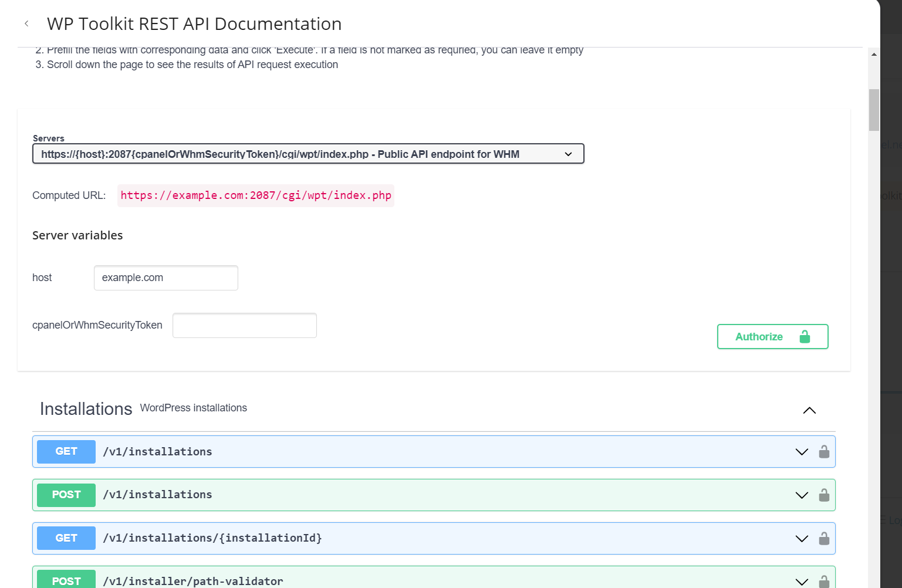Click the lock icon on GET /v1/installations row
902x588 pixels.
click(x=824, y=452)
